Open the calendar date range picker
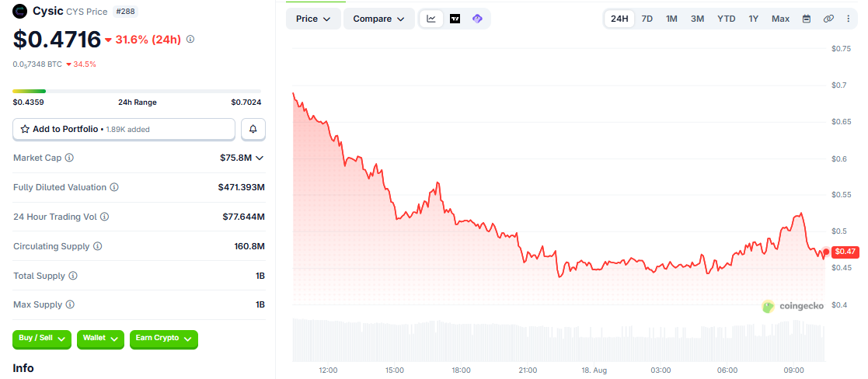 (807, 19)
